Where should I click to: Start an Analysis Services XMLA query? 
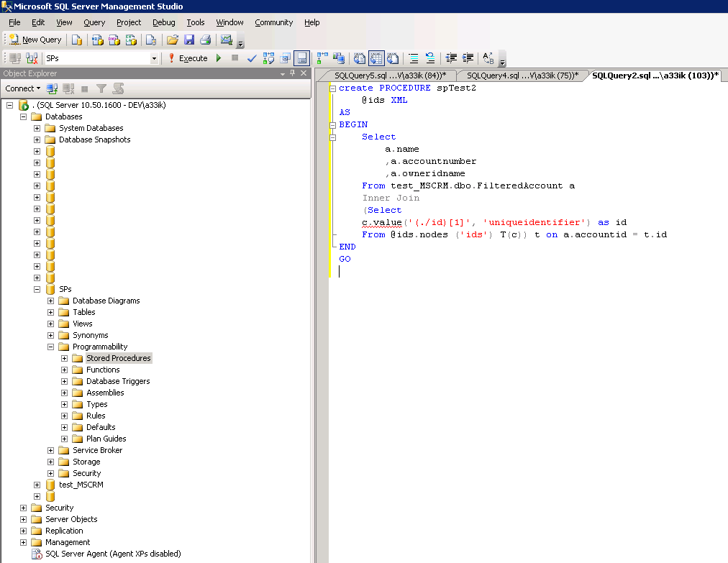click(x=131, y=40)
